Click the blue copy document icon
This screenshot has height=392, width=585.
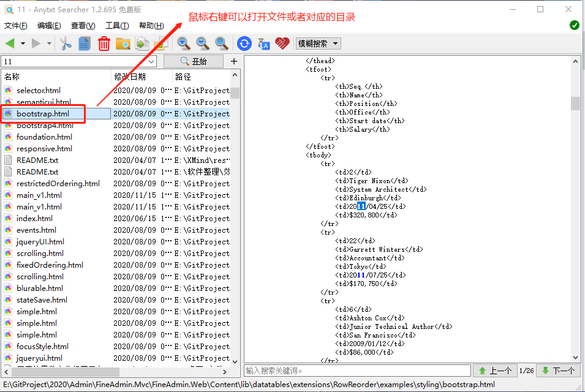tap(85, 43)
